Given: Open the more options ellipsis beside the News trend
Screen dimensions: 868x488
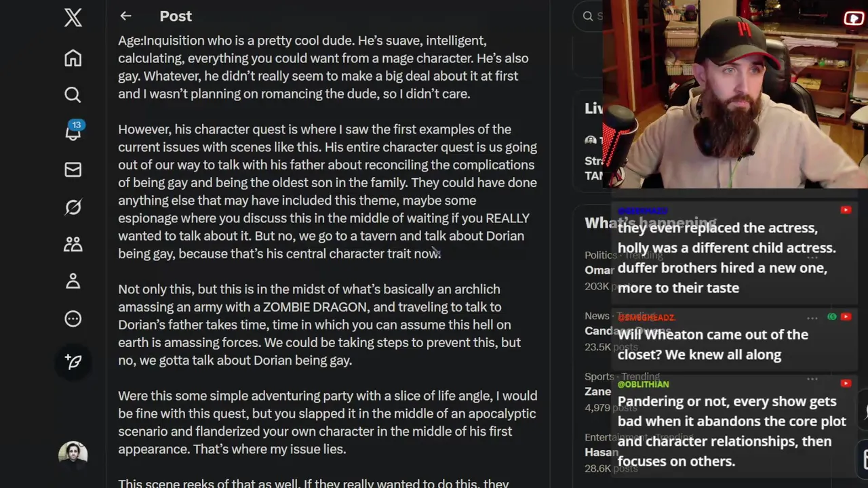Looking at the screenshot, I should (x=812, y=317).
